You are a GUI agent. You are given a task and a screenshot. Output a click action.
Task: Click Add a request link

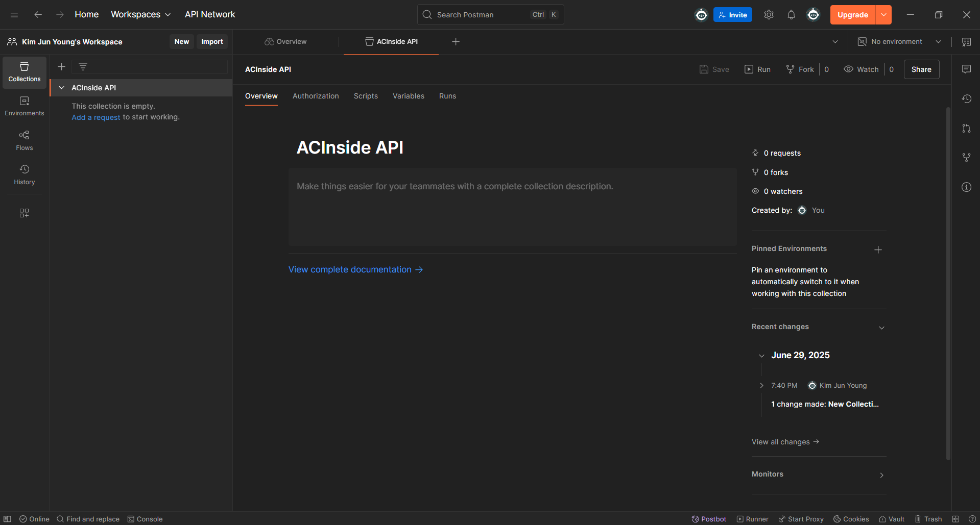[x=96, y=117]
